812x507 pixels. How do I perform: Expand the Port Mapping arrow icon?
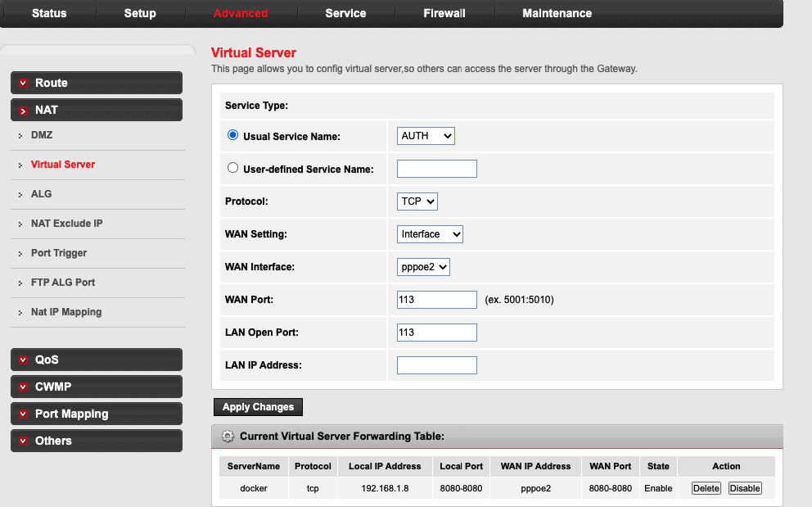(24, 414)
